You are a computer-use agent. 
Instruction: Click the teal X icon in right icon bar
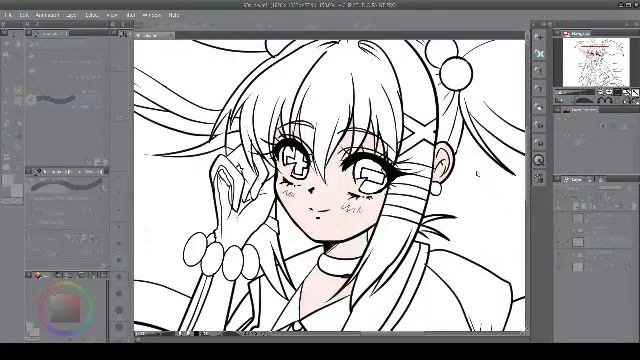(539, 53)
